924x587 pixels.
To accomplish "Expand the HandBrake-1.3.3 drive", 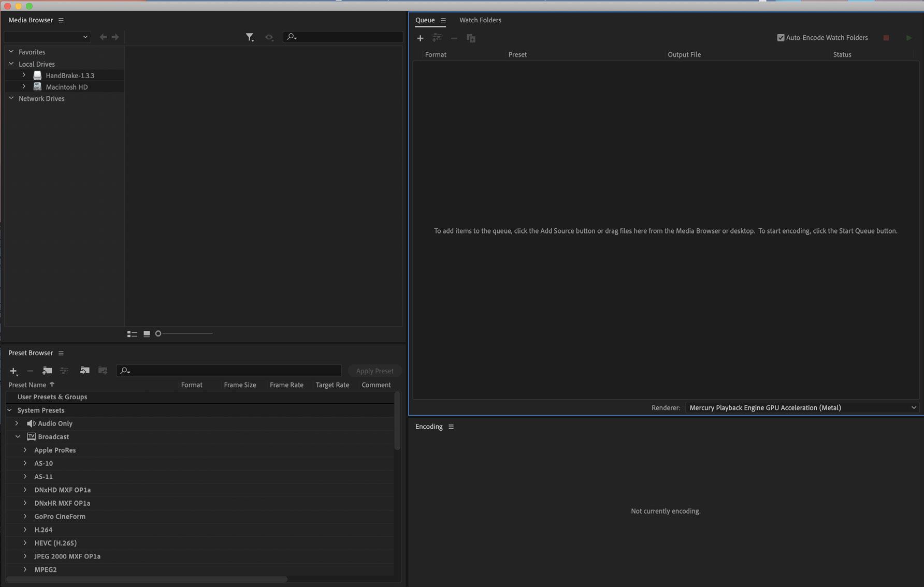I will click(24, 75).
